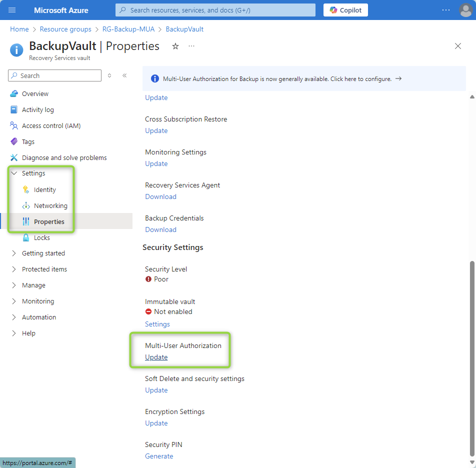The image size is (476, 468).
Task: Open Access control (IAM)
Action: tap(51, 125)
